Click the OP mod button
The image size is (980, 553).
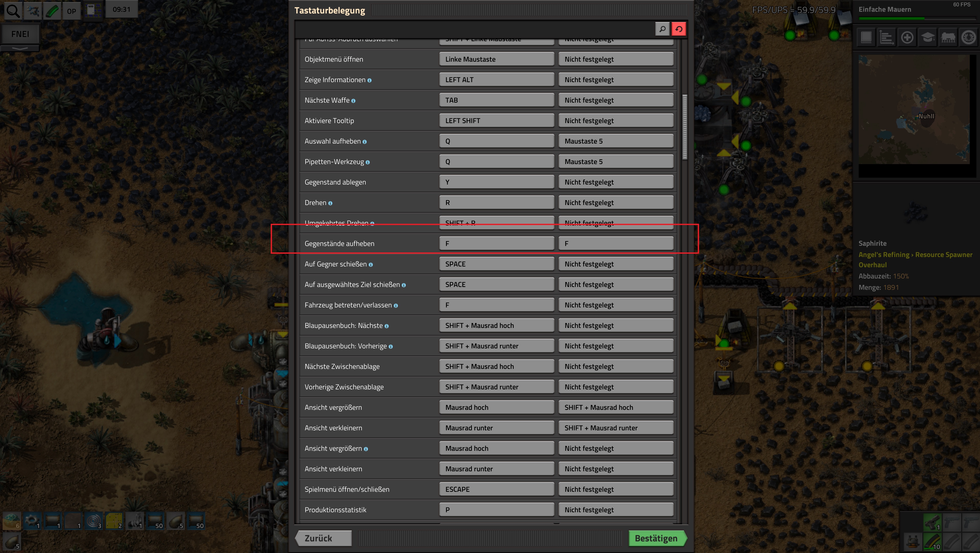pos(71,11)
